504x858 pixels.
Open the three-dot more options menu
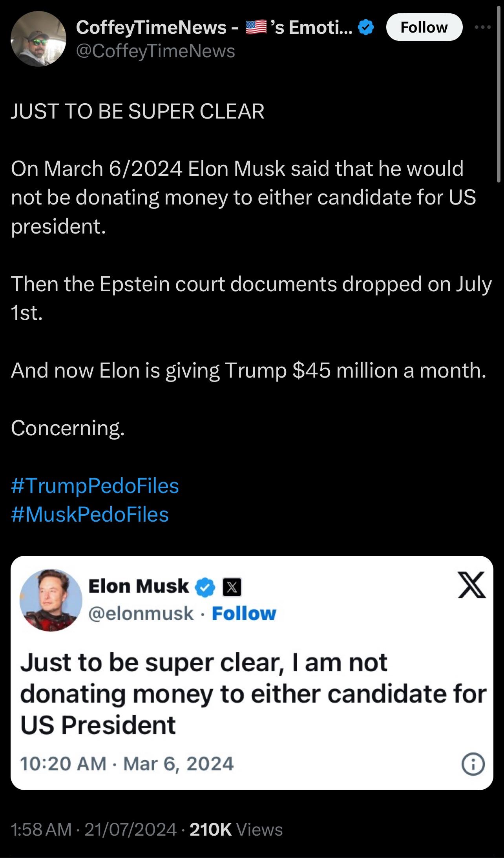pyautogui.click(x=482, y=27)
